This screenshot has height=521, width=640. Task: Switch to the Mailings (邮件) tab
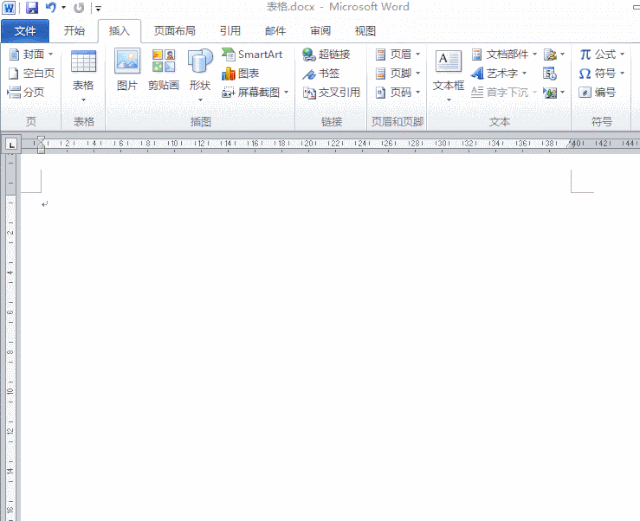coord(276,31)
